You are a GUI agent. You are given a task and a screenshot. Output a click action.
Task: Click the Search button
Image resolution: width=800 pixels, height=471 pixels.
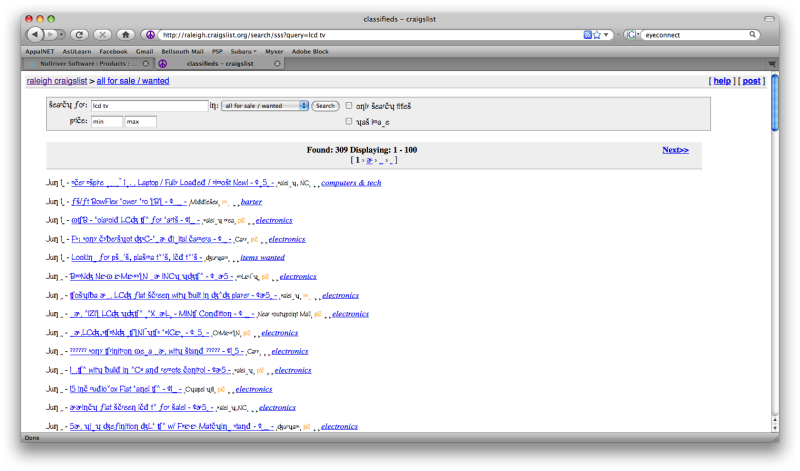(x=325, y=106)
